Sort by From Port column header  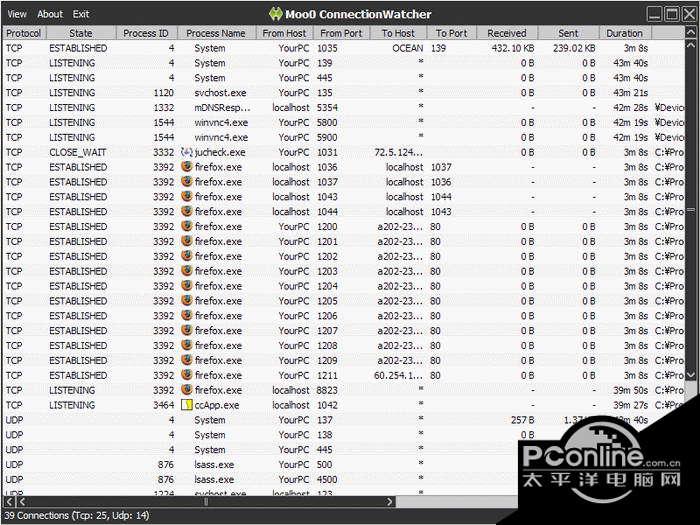tap(341, 33)
